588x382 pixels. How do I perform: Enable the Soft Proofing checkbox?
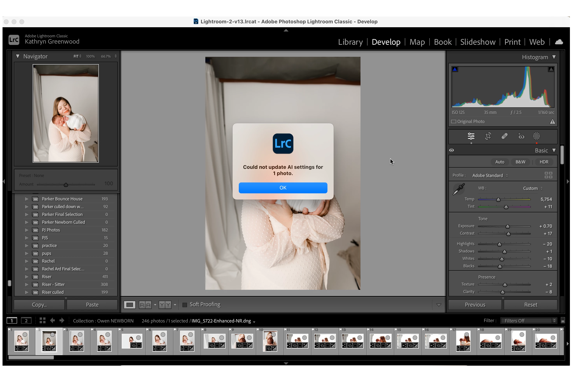coord(185,305)
